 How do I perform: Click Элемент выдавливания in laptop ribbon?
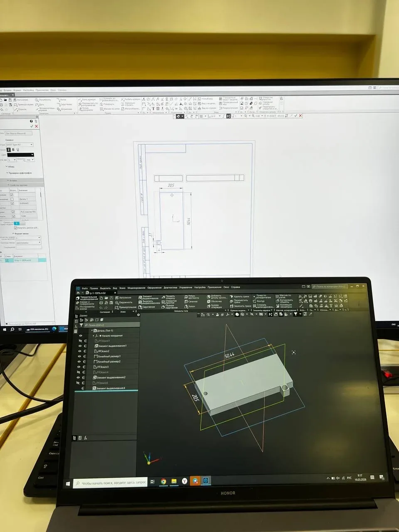[149, 298]
